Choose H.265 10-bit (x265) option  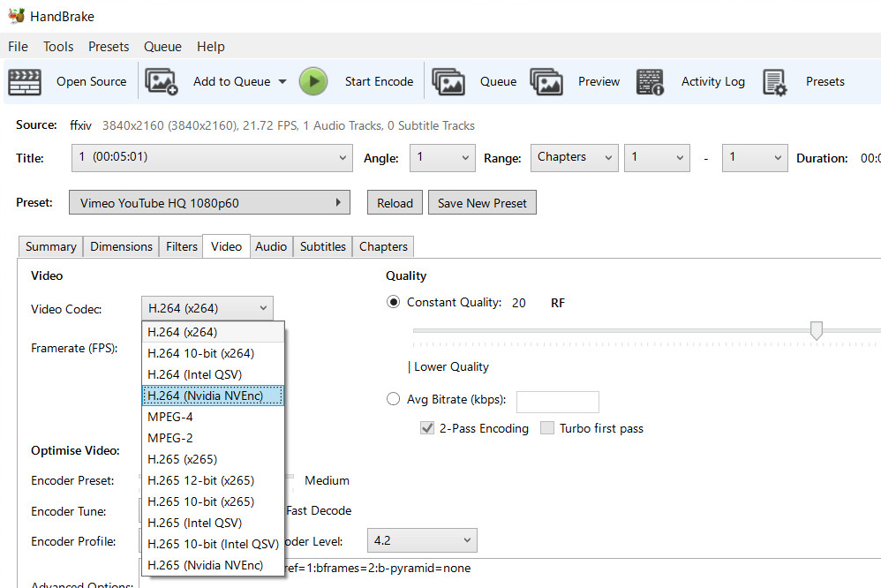click(213, 501)
